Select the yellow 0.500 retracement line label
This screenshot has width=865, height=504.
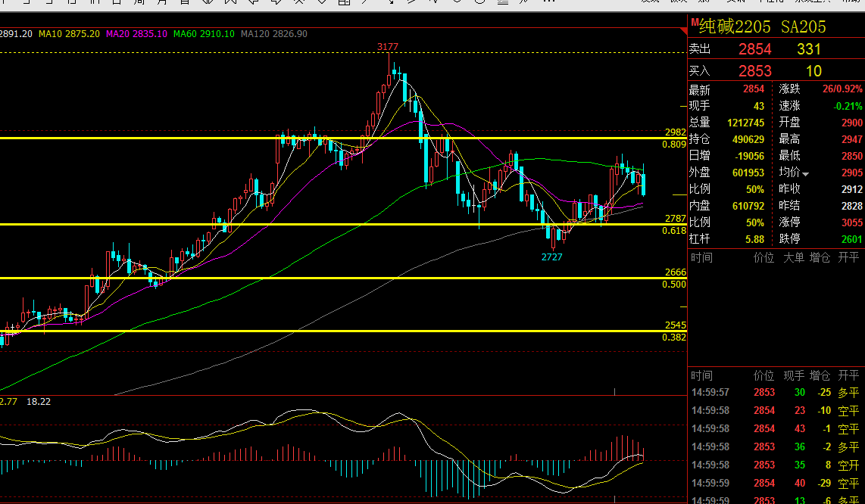point(674,285)
